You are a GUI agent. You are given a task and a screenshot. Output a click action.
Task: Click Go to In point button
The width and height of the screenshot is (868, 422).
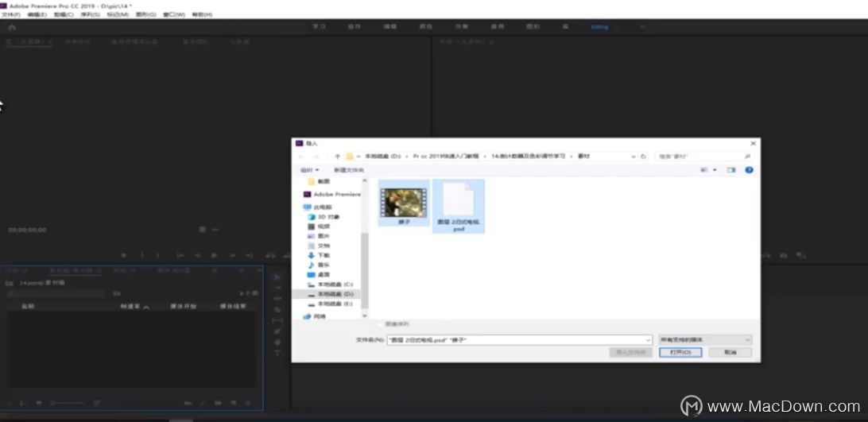(180, 255)
